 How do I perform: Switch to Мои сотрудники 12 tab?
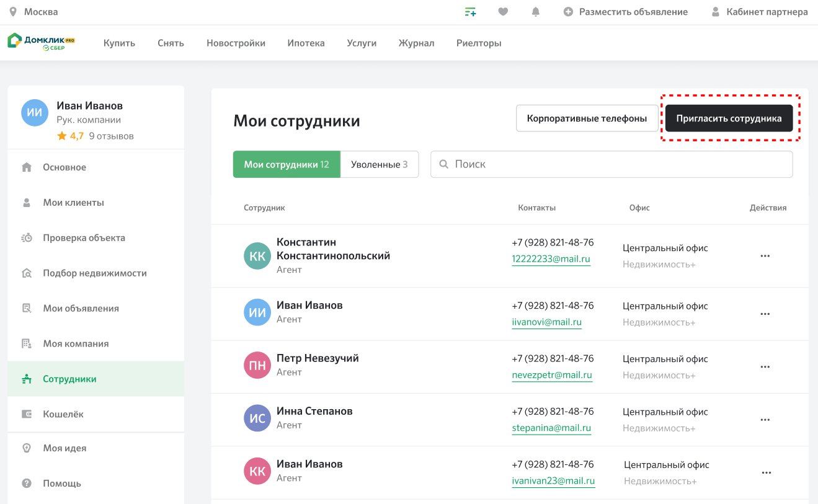click(287, 164)
